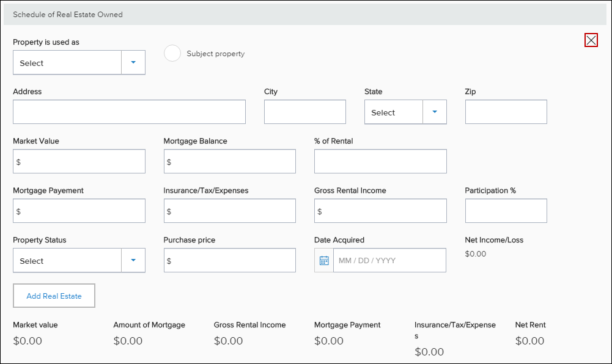612x364 pixels.
Task: Focus the Gross Rental Income input
Action: [x=380, y=211]
